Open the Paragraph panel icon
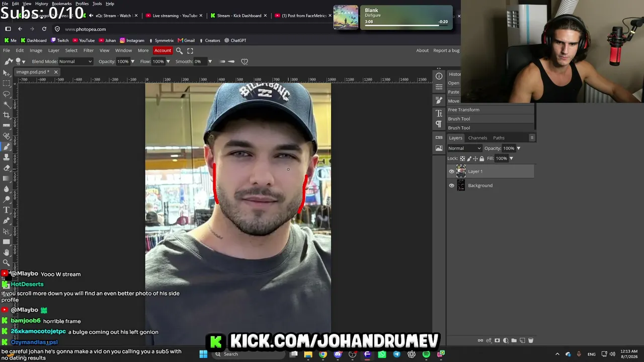The height and width of the screenshot is (362, 644). click(x=439, y=124)
